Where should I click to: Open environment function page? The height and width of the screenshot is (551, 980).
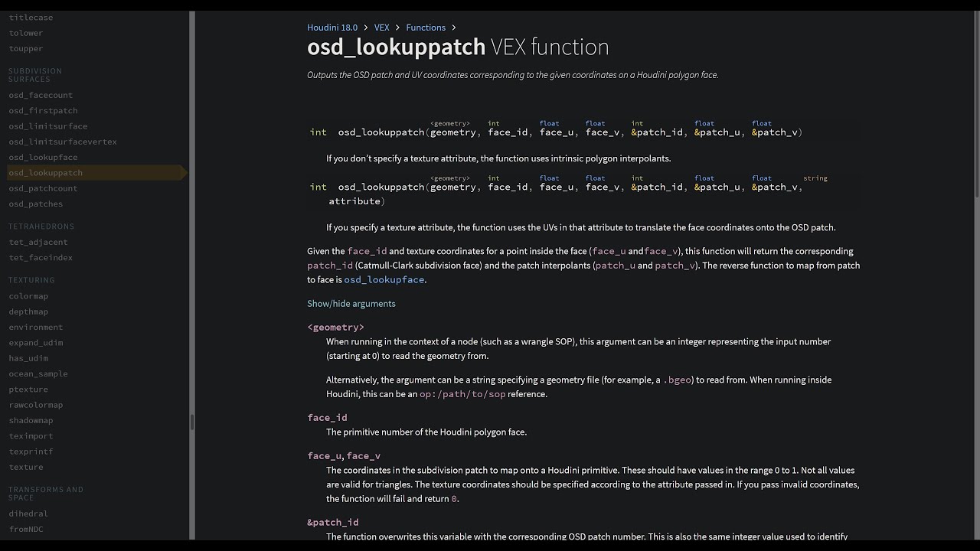36,328
